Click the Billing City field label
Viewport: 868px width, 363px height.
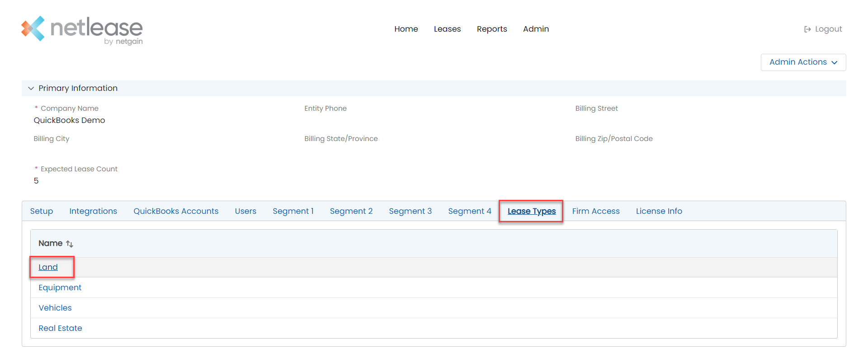coord(52,139)
